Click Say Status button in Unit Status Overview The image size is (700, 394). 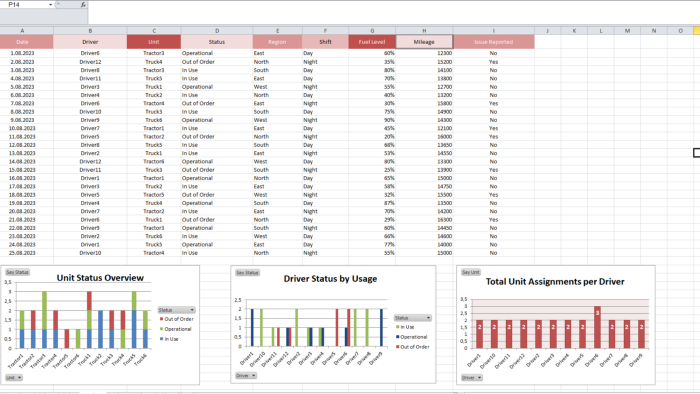[17, 272]
